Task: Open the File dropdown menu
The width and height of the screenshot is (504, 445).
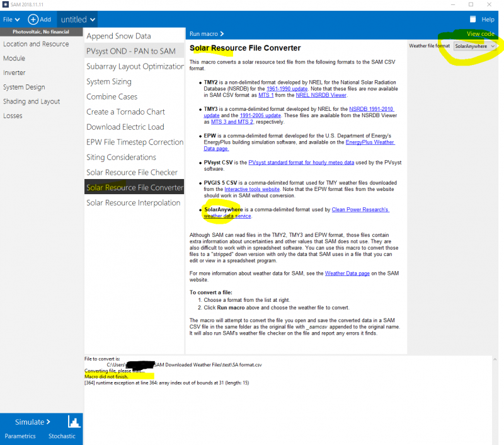Action: point(11,20)
